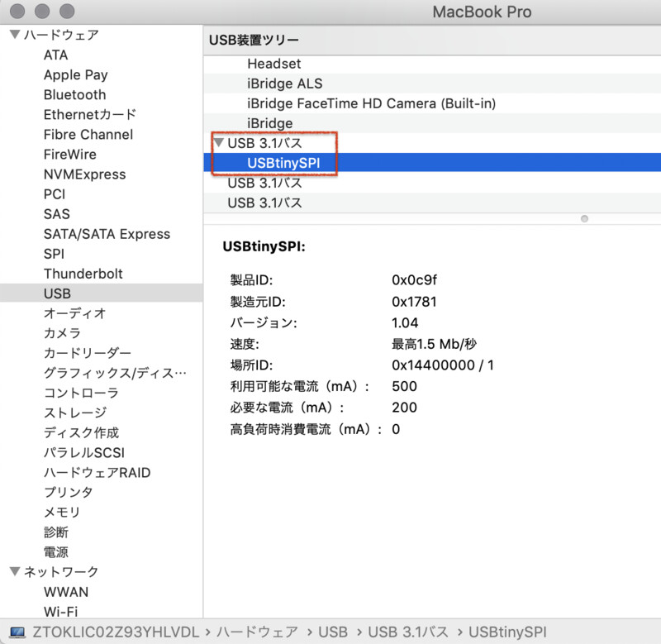Click the pane divider handle dot
This screenshot has height=644, width=661.
[x=584, y=218]
